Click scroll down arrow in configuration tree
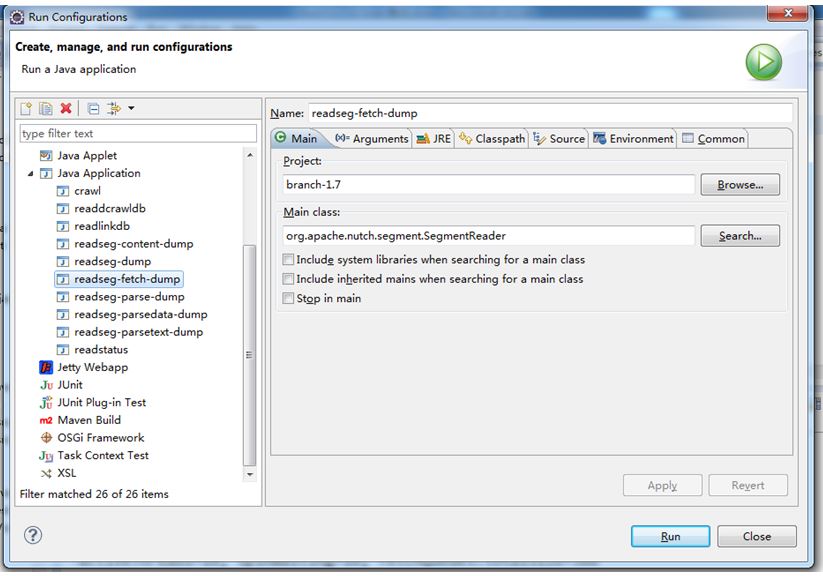Viewport: 823px width, 576px height. pos(250,474)
